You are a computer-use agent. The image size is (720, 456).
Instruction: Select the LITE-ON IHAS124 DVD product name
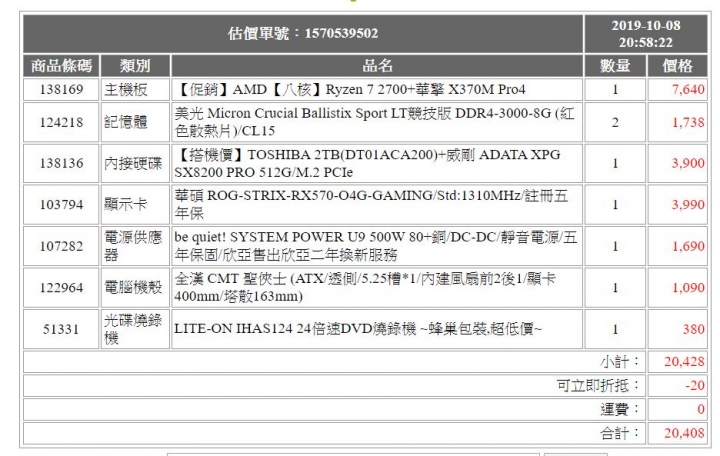coord(358,329)
